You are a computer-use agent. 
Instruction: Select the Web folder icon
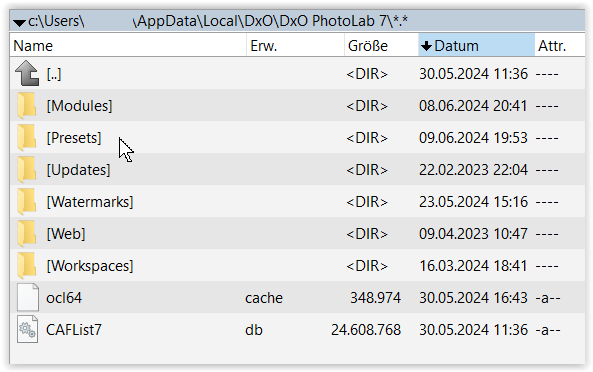27,234
